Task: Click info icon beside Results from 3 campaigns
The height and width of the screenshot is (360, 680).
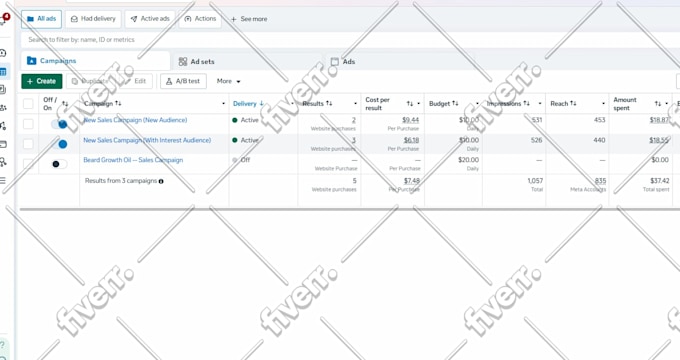Action: tap(161, 181)
